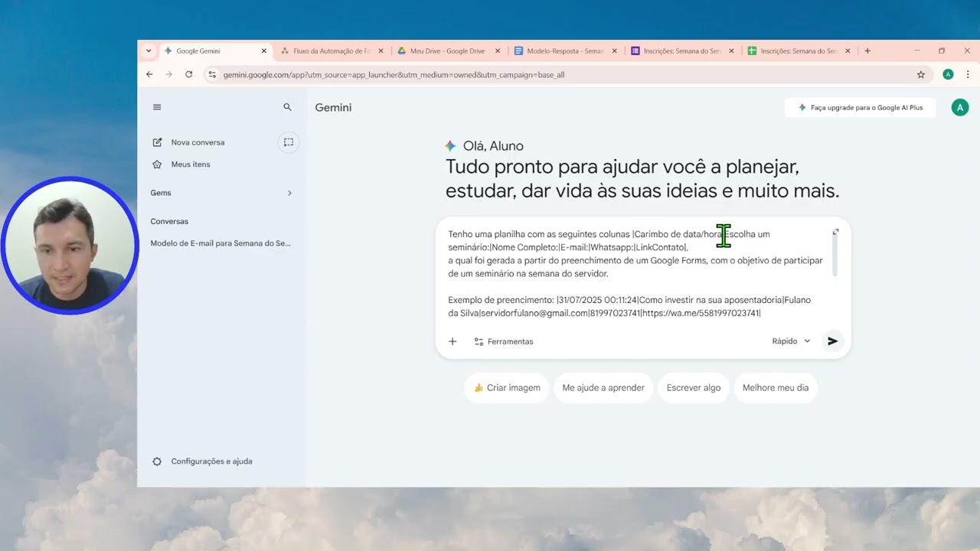This screenshot has width=980, height=551.
Task: Click the Olá, Aluno greeting text
Action: point(493,146)
